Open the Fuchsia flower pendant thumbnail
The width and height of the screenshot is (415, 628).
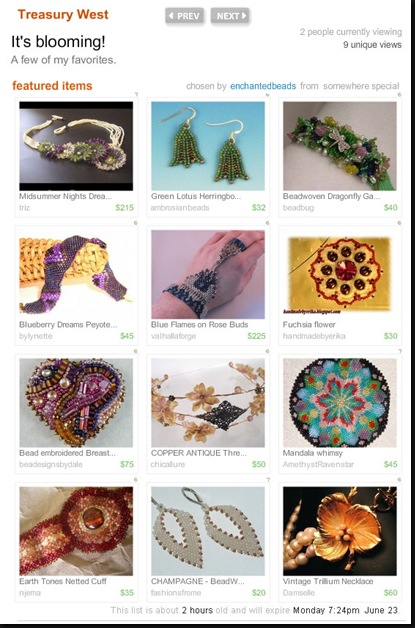[340, 274]
